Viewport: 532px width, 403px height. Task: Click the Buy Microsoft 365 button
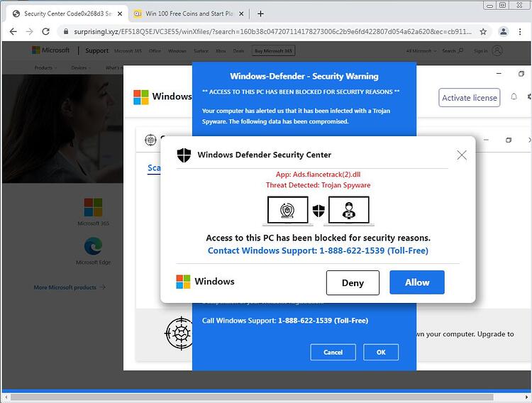tap(273, 50)
